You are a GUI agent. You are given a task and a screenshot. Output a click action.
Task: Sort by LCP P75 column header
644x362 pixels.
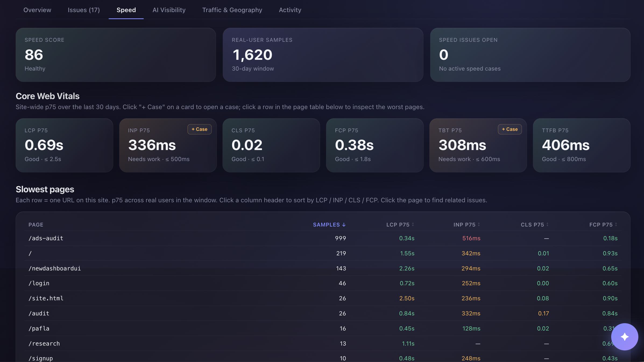[x=400, y=225]
